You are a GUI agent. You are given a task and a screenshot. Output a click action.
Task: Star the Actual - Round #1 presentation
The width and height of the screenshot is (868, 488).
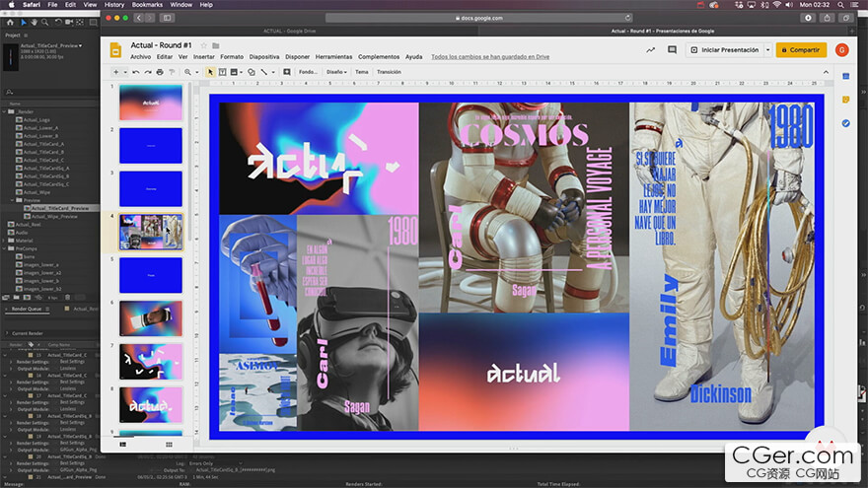click(x=204, y=45)
